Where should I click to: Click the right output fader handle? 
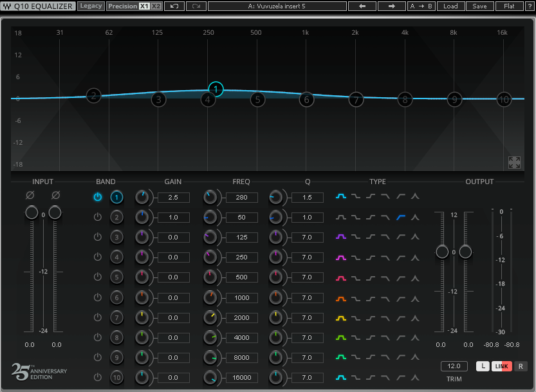(x=465, y=252)
